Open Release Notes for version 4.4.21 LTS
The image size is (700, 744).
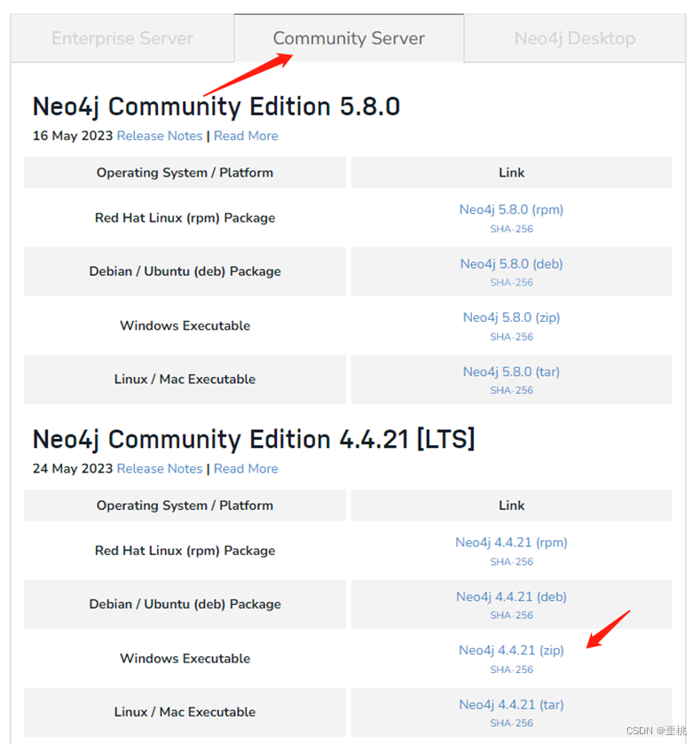160,468
